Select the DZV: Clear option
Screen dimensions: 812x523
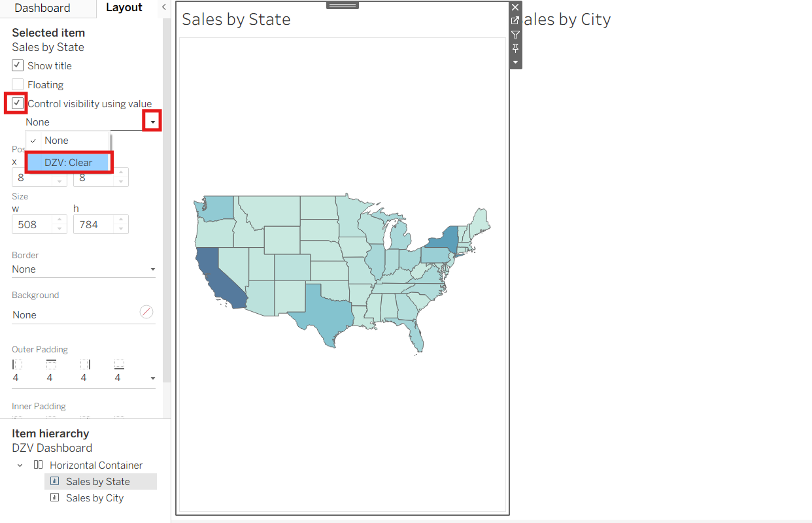pyautogui.click(x=69, y=162)
